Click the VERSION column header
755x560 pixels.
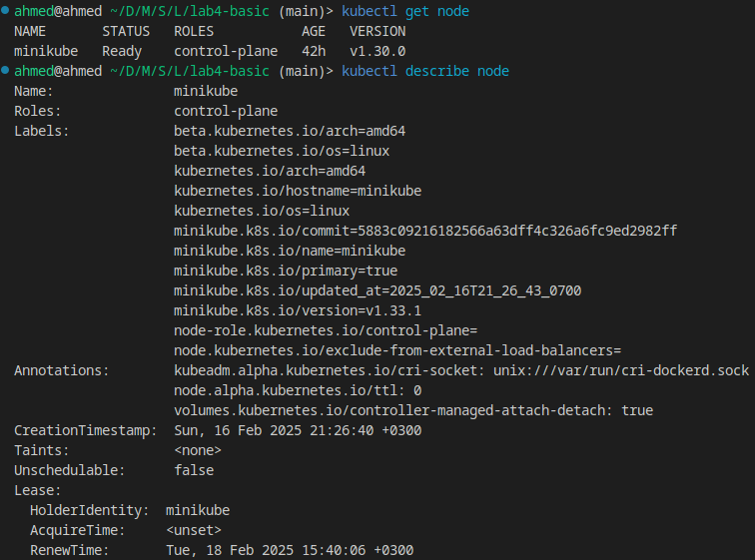(377, 31)
